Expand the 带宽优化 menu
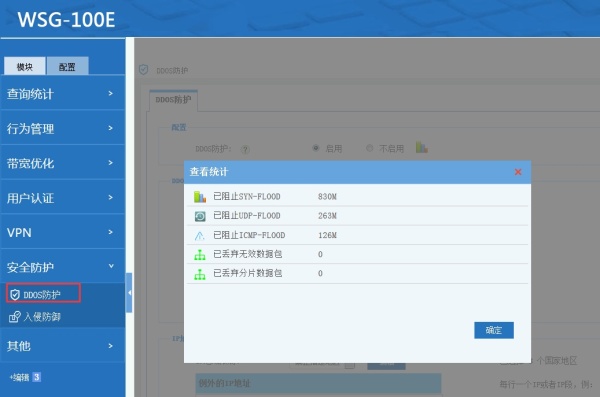The width and height of the screenshot is (600, 397). 62,163
